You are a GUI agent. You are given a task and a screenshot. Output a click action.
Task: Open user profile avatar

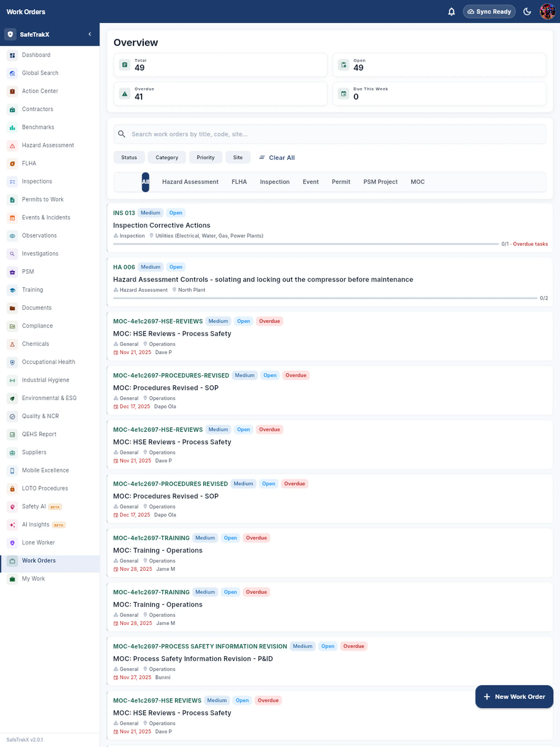[547, 12]
